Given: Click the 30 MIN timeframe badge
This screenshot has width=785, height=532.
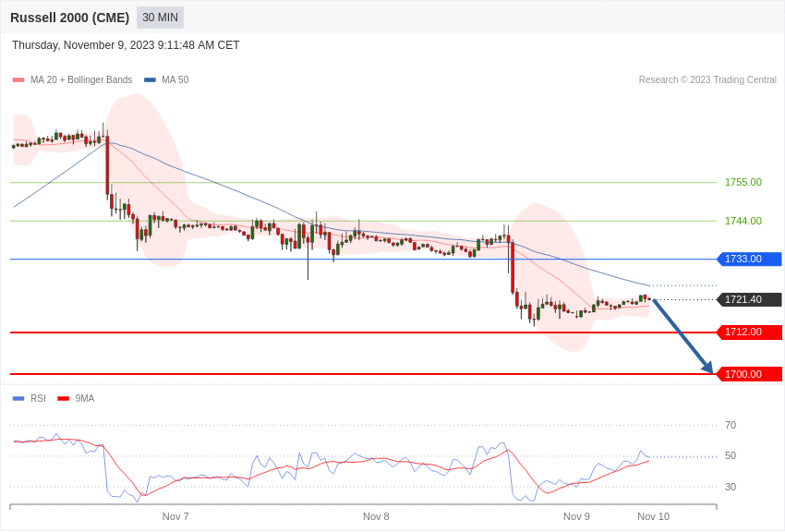Looking at the screenshot, I should pos(160,18).
